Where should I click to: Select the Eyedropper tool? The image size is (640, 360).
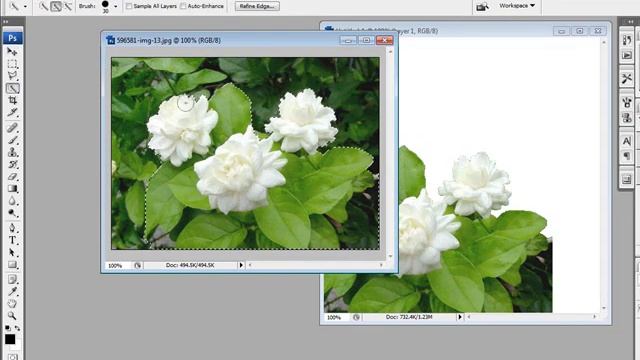pyautogui.click(x=12, y=291)
